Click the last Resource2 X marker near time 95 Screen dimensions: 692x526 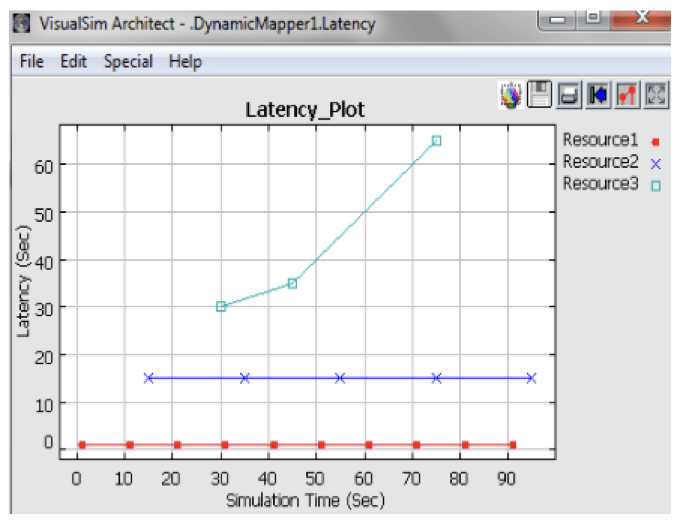[531, 378]
